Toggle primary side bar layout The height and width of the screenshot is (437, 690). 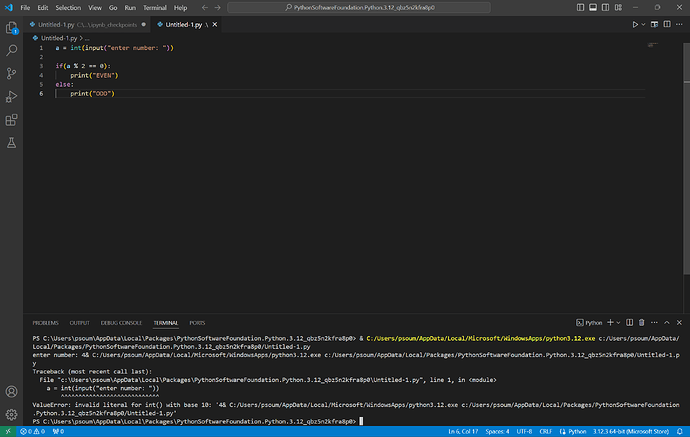click(x=580, y=7)
